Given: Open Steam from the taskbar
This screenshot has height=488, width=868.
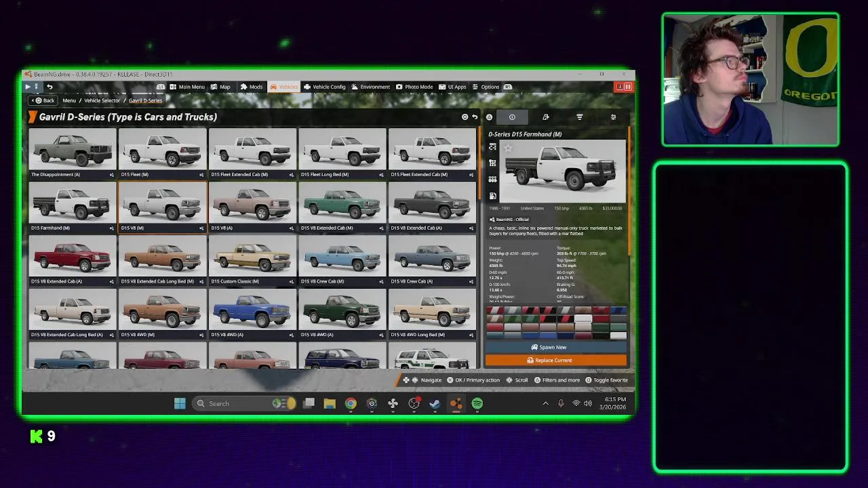Looking at the screenshot, I should [x=435, y=403].
